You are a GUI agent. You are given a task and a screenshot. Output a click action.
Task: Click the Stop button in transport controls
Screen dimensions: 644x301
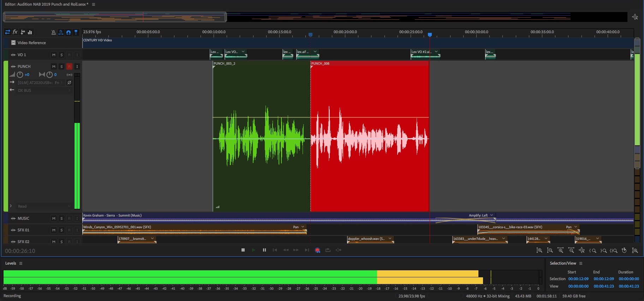point(243,250)
